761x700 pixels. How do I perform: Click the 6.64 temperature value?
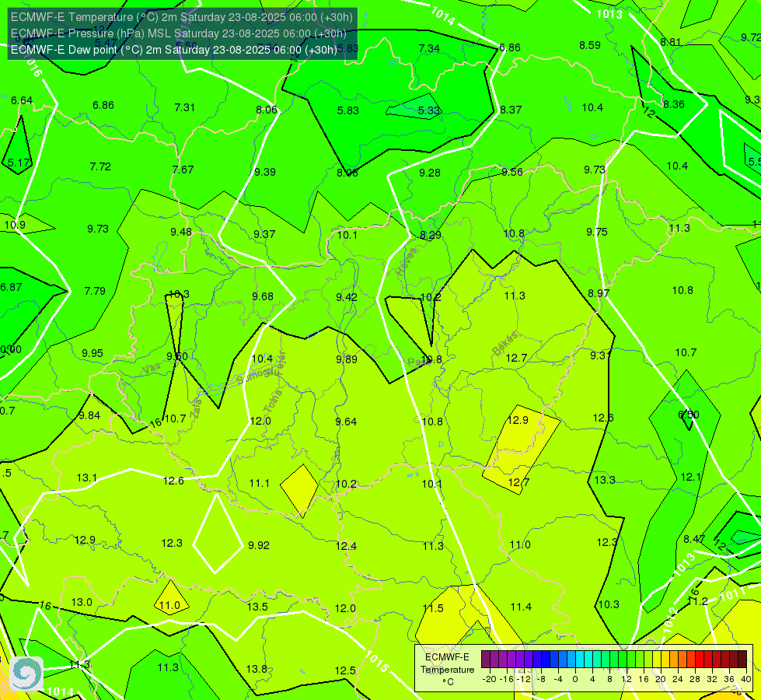click(22, 100)
